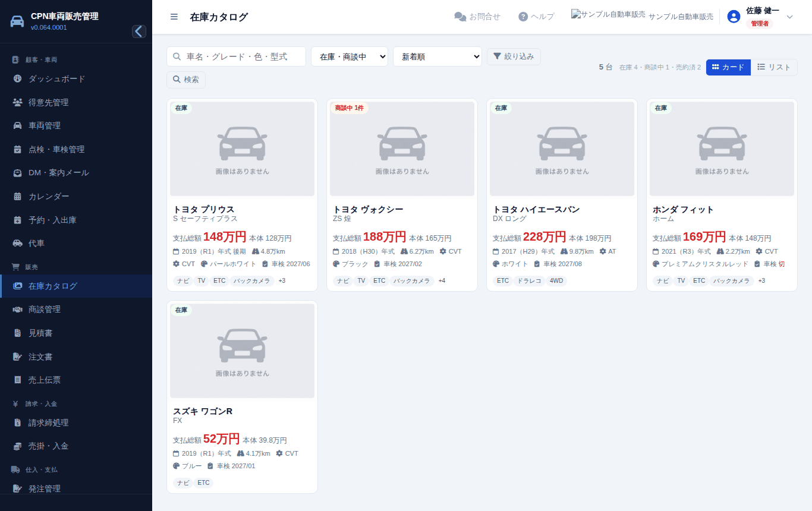Screen dimensions: 812x511
Task: Click the お問合せ link in the header
Action: click(x=477, y=17)
